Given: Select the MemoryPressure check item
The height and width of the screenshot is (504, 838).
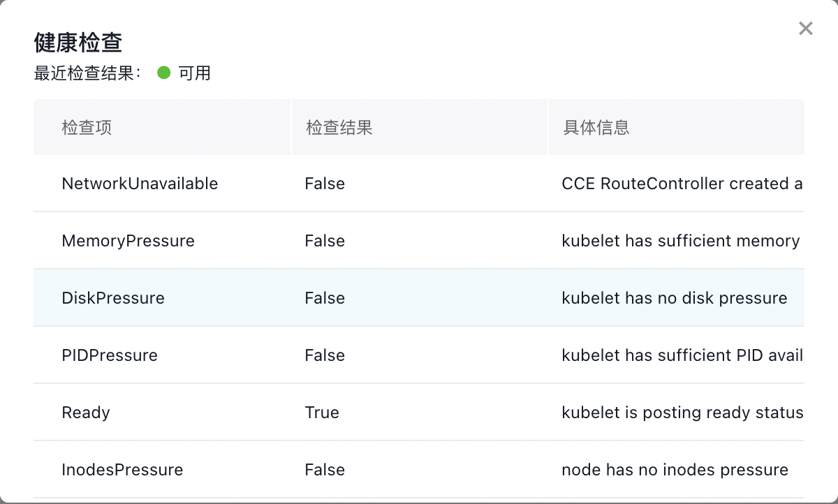Looking at the screenshot, I should point(128,241).
